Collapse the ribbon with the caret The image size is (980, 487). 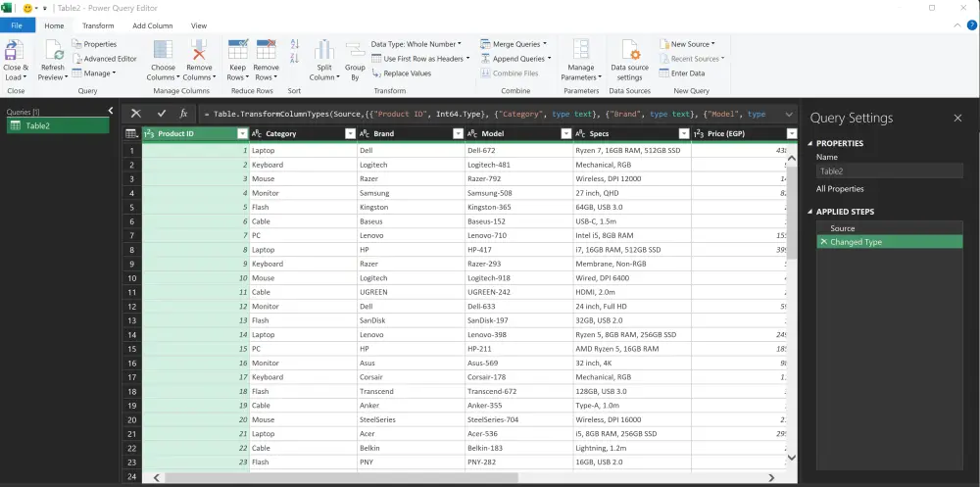click(957, 25)
